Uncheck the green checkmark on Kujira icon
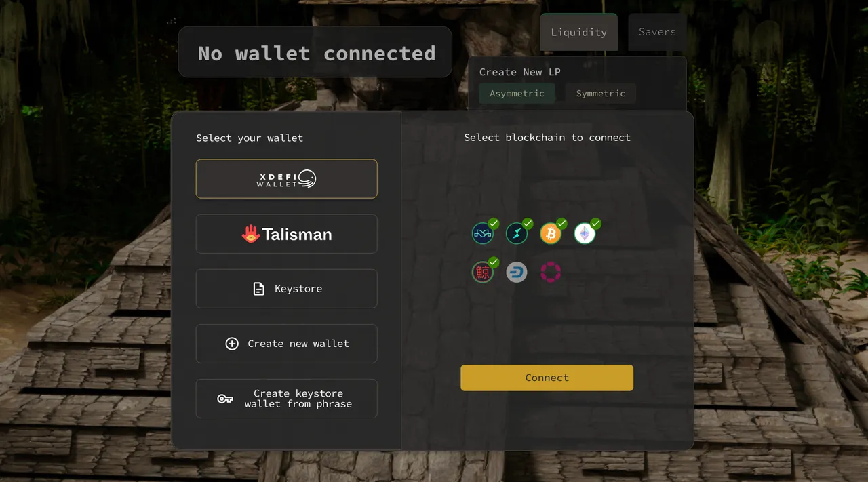 pyautogui.click(x=494, y=262)
